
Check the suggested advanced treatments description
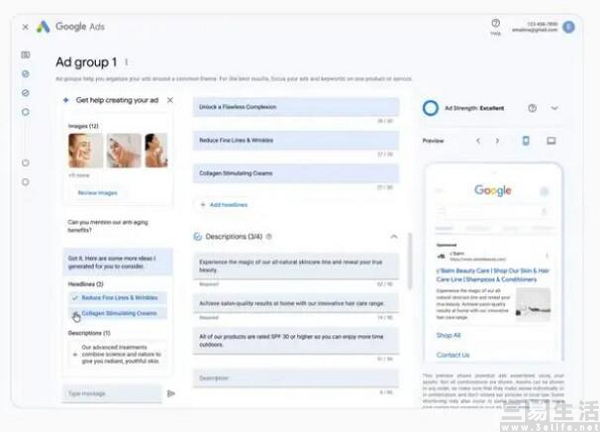(74, 347)
